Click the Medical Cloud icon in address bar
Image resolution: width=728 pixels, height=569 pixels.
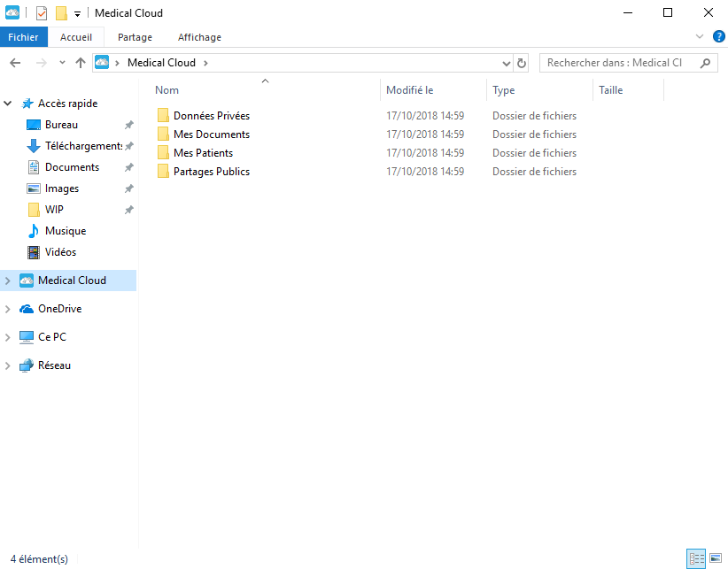tap(102, 62)
